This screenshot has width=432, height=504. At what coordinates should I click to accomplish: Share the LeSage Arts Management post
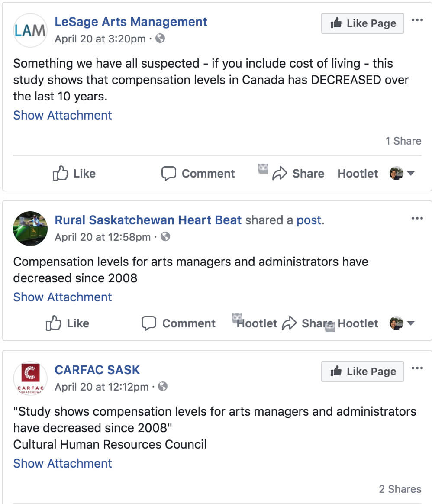point(298,174)
